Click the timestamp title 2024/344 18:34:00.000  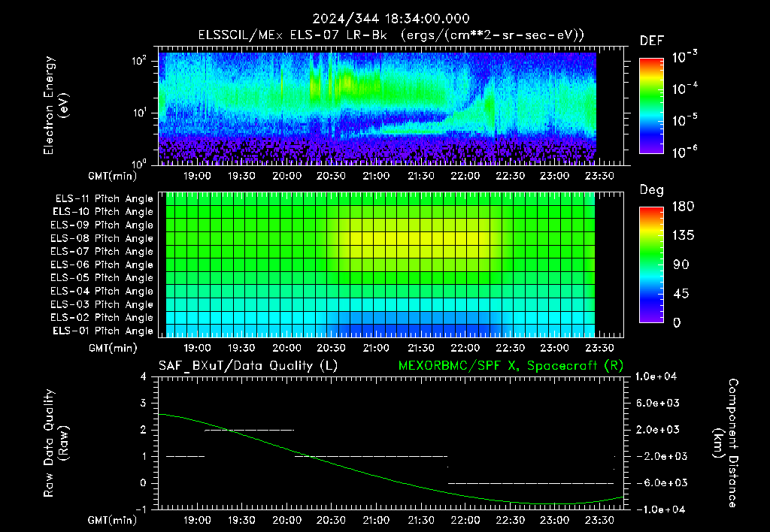pos(391,19)
